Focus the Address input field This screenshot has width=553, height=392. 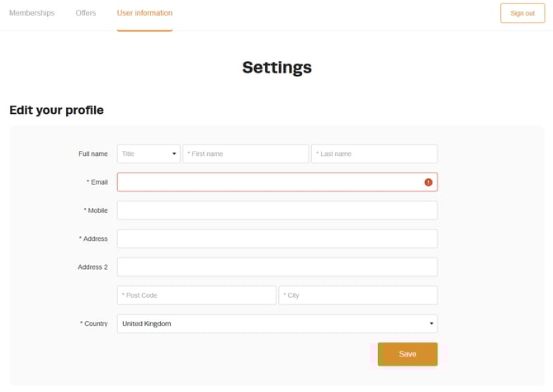coord(277,239)
